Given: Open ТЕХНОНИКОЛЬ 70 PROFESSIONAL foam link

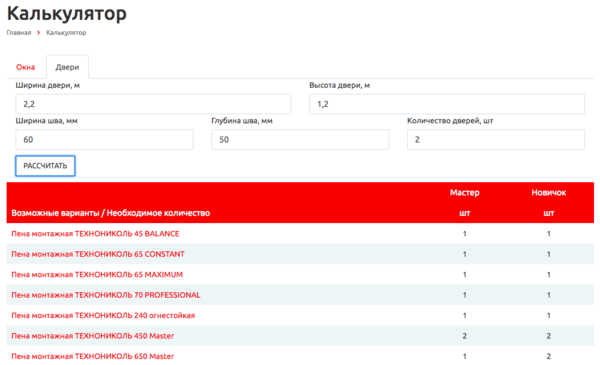Looking at the screenshot, I should click(x=106, y=295).
